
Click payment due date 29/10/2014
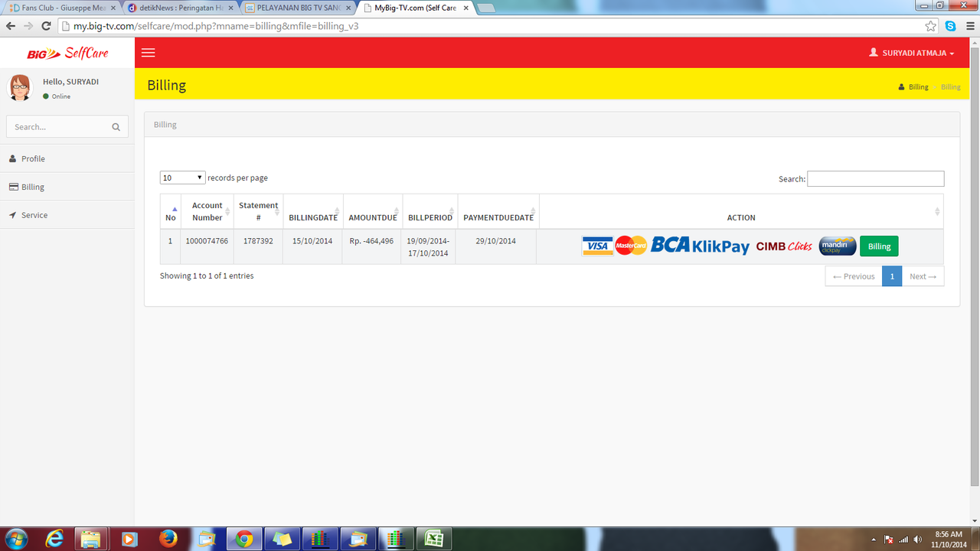pos(495,240)
